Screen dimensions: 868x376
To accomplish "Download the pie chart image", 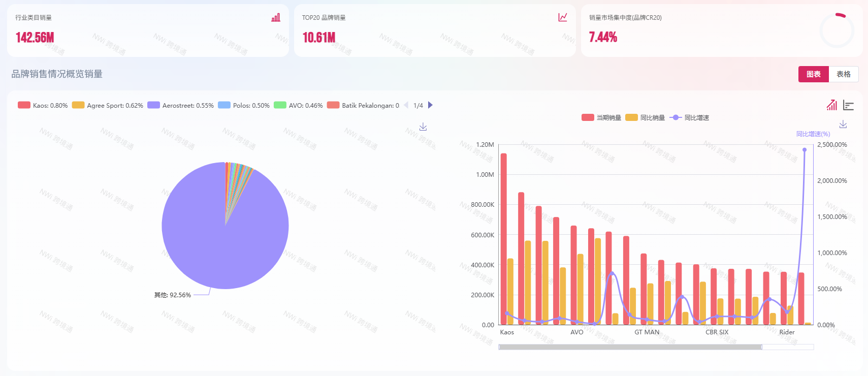I will click(x=423, y=127).
